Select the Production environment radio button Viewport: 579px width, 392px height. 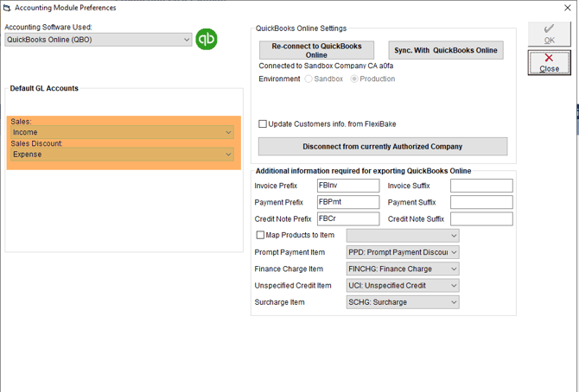[354, 79]
